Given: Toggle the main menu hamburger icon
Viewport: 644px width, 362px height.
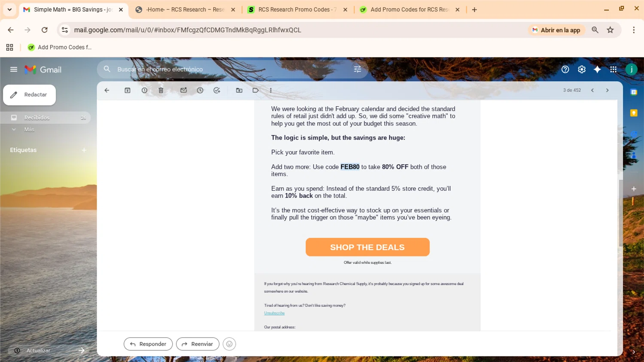Looking at the screenshot, I should [14, 69].
